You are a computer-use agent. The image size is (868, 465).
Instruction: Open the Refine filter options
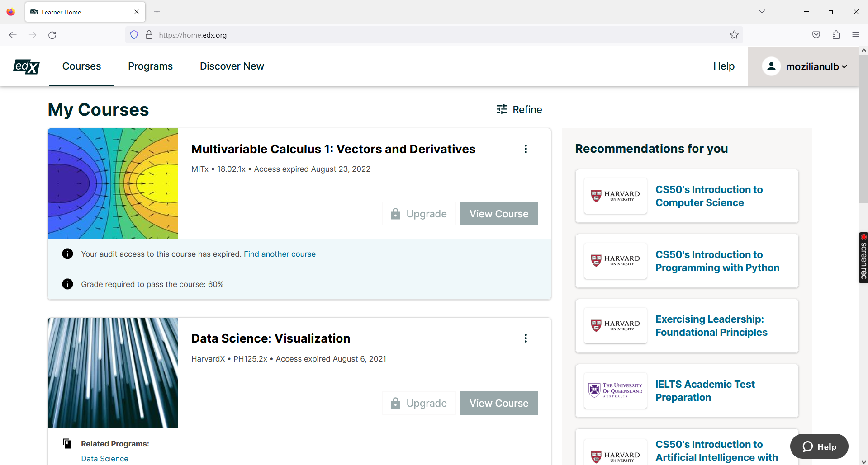[519, 109]
